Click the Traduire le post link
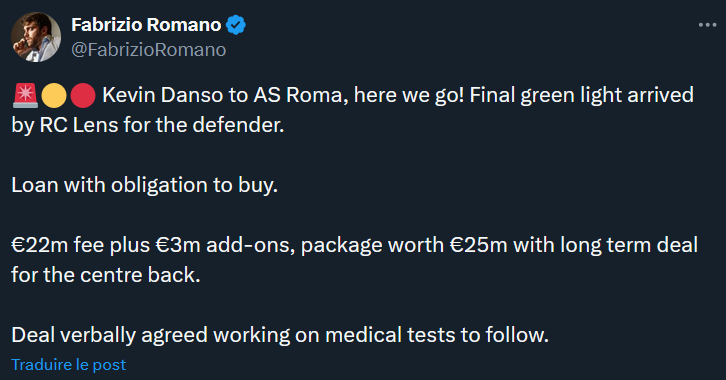 point(69,365)
